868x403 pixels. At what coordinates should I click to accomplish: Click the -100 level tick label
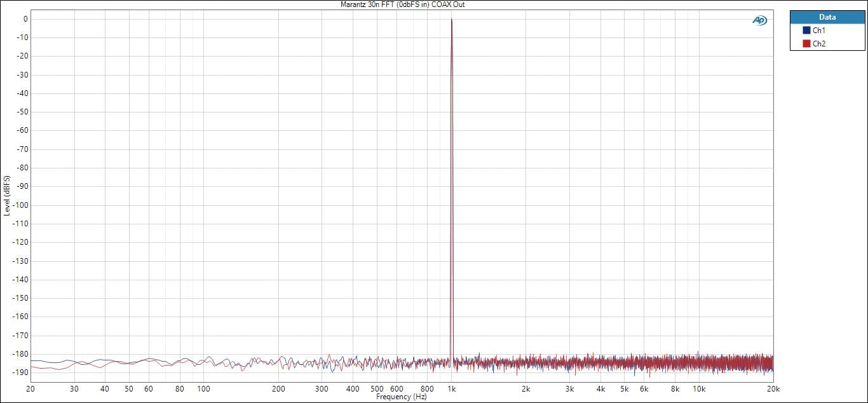pyautogui.click(x=20, y=205)
